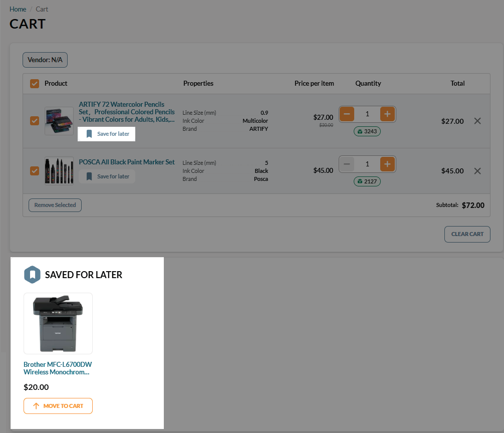
Task: Increase POSCA marker quantity
Action: [x=387, y=164]
